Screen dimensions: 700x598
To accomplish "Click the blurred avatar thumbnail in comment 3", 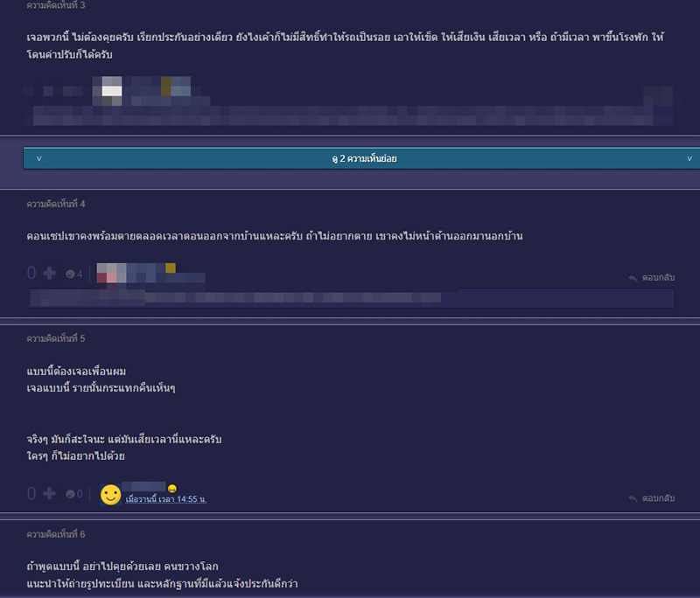I will click(111, 89).
